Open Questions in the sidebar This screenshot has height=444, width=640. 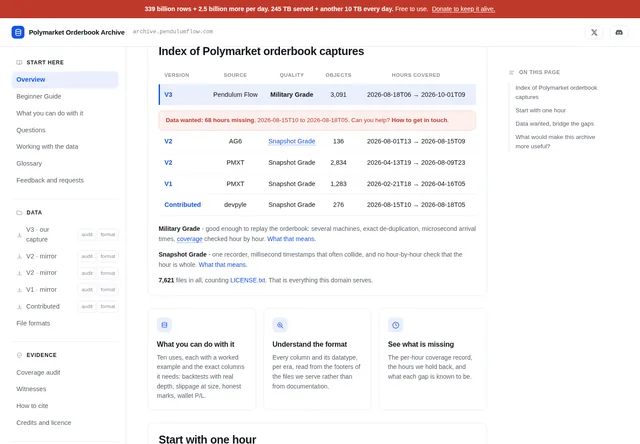(31, 130)
